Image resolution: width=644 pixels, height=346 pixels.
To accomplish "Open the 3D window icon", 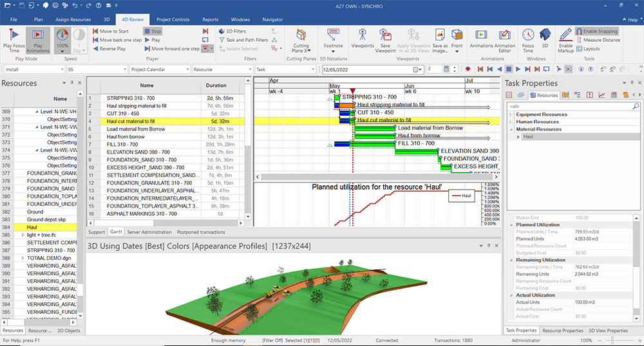I will [x=545, y=38].
